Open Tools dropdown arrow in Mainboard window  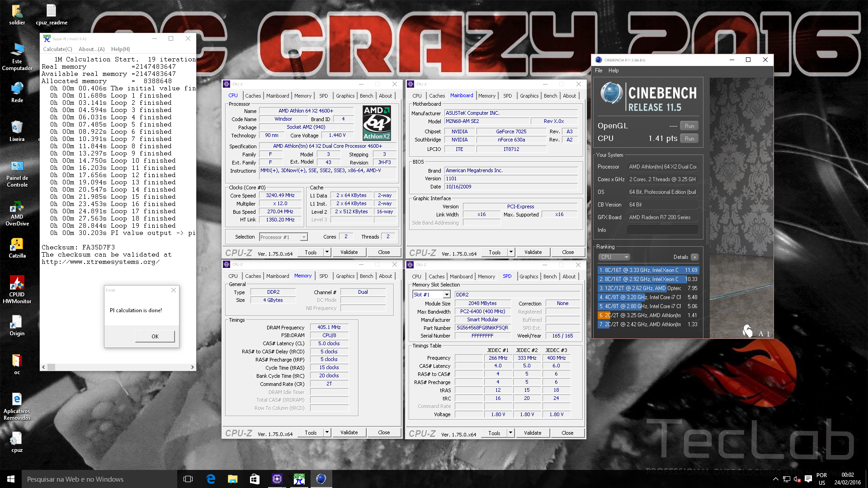511,252
